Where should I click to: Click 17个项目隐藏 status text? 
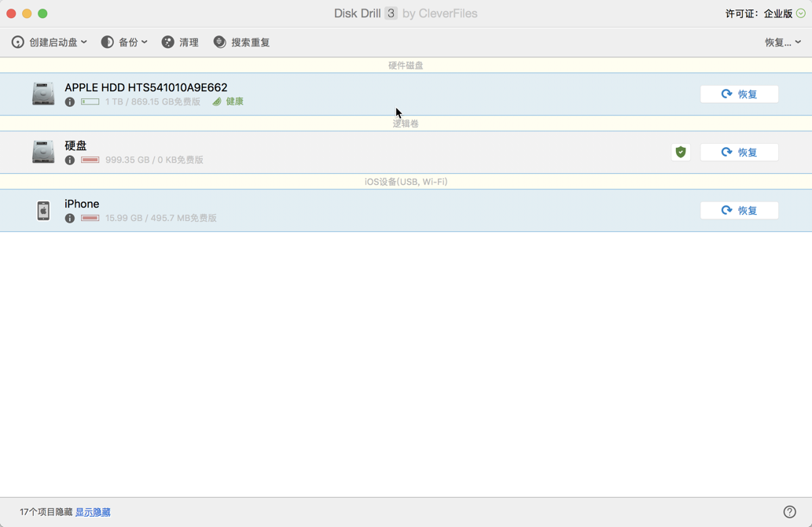(46, 513)
